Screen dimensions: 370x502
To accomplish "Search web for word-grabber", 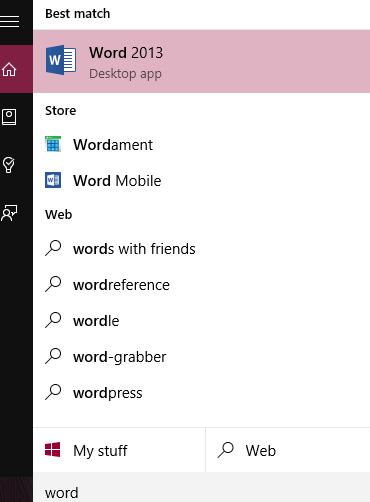I will click(201, 357).
